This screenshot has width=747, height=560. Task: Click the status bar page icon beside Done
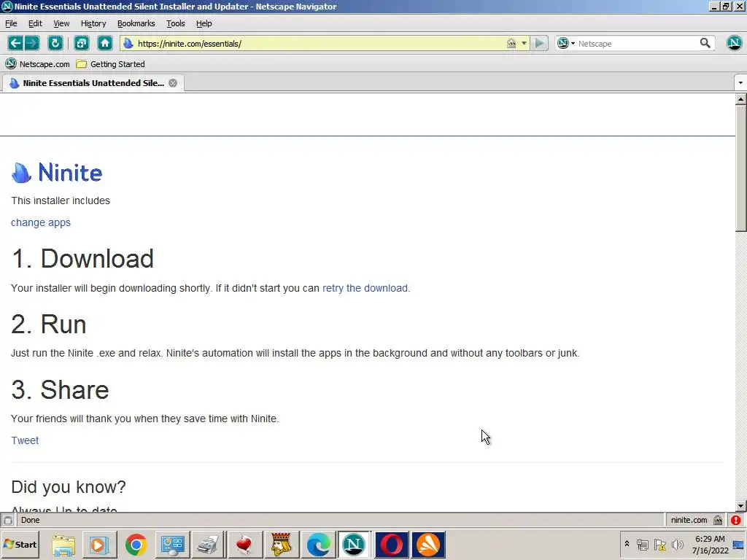click(8, 520)
